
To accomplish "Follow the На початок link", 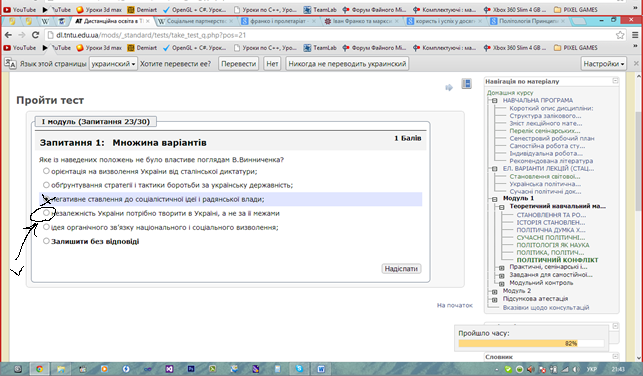I will click(x=454, y=305).
